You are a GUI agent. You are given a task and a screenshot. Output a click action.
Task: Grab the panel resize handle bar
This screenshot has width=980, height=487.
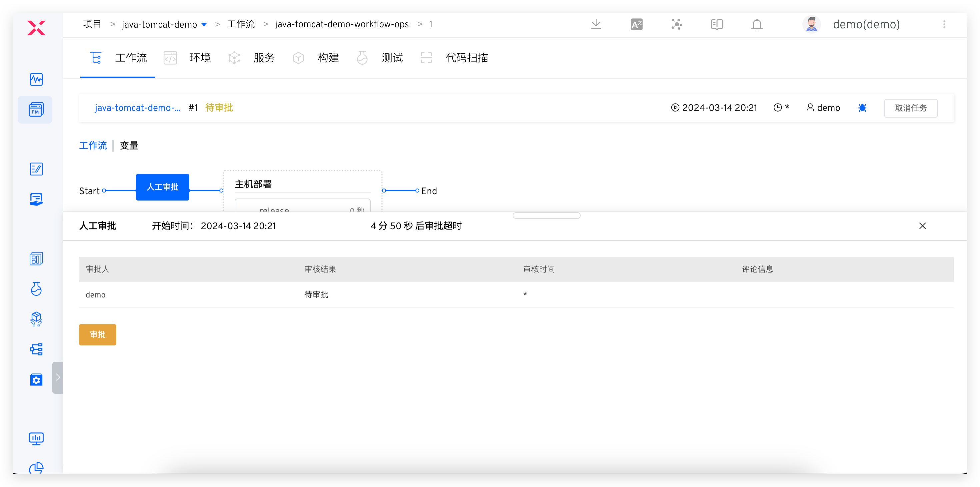[546, 216]
